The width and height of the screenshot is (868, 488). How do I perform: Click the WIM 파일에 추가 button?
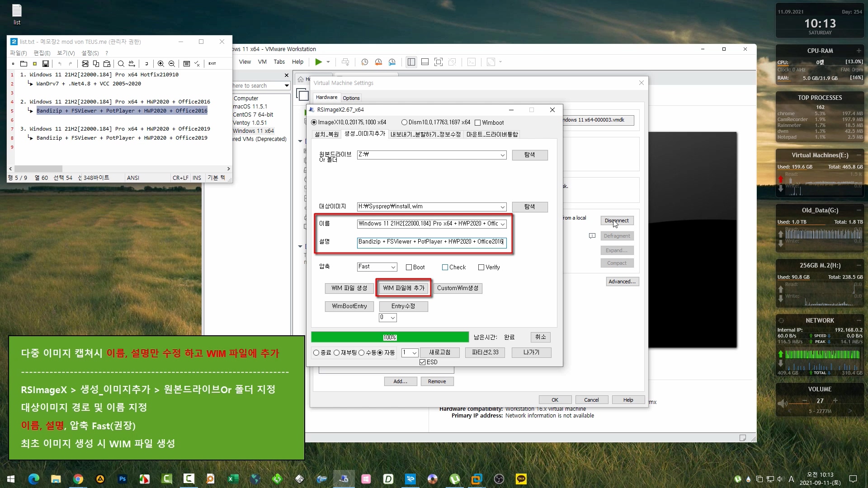404,288
